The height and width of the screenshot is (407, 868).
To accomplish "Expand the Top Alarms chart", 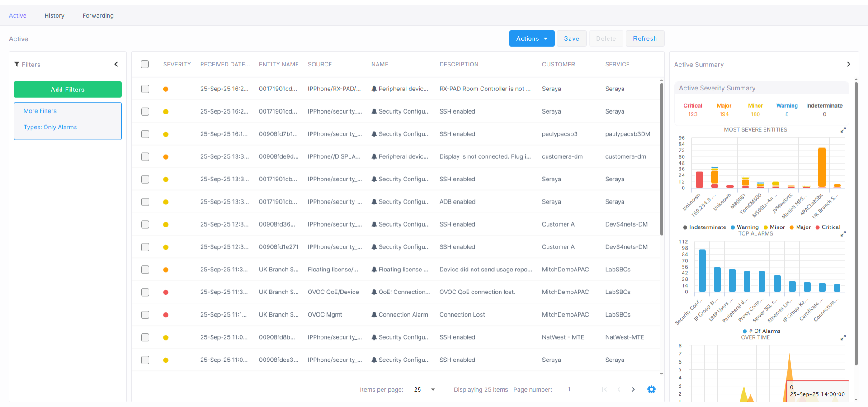I will [x=843, y=234].
